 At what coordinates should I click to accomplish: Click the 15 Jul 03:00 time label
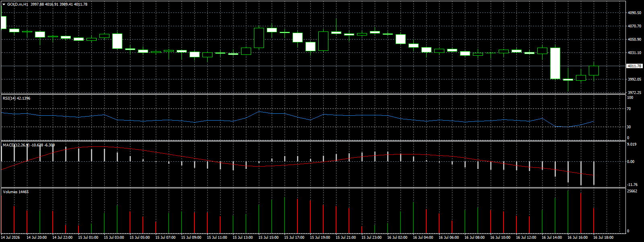point(114,238)
